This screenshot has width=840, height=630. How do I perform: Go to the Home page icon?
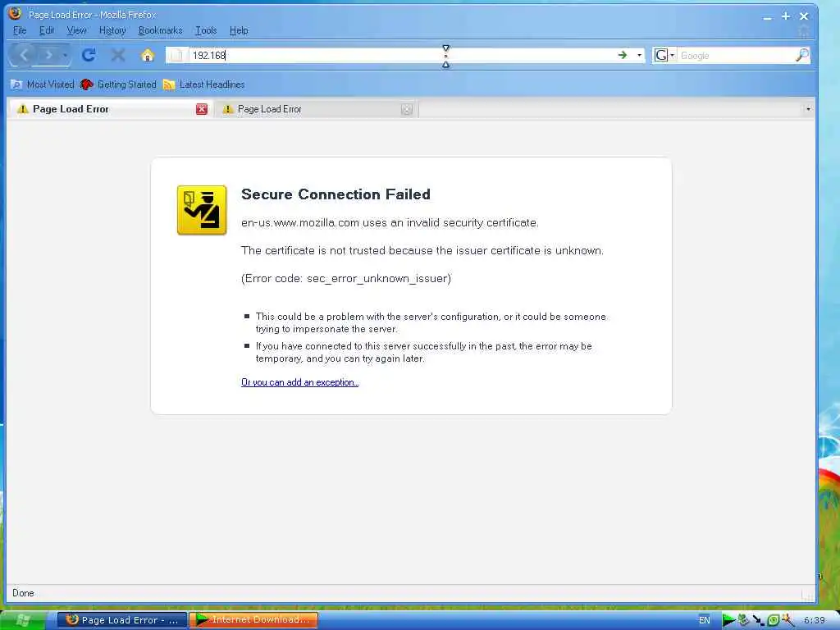pos(148,55)
